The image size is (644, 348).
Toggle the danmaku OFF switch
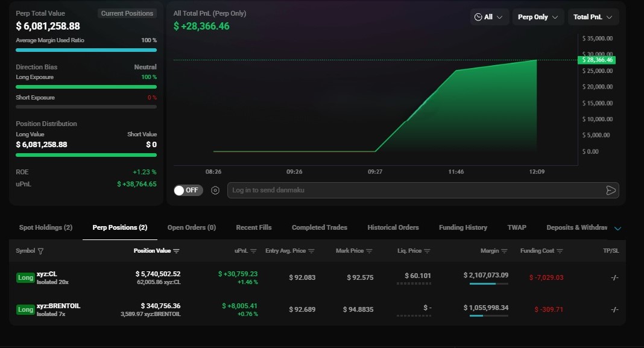(188, 191)
